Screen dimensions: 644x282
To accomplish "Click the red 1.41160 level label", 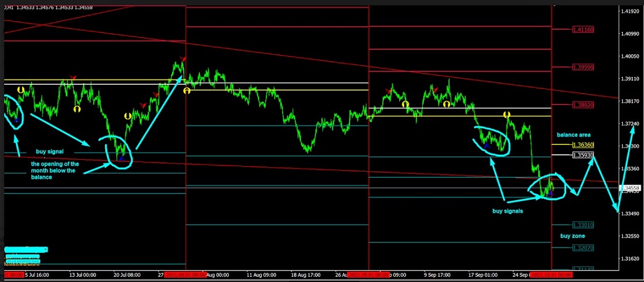I will pos(582,29).
